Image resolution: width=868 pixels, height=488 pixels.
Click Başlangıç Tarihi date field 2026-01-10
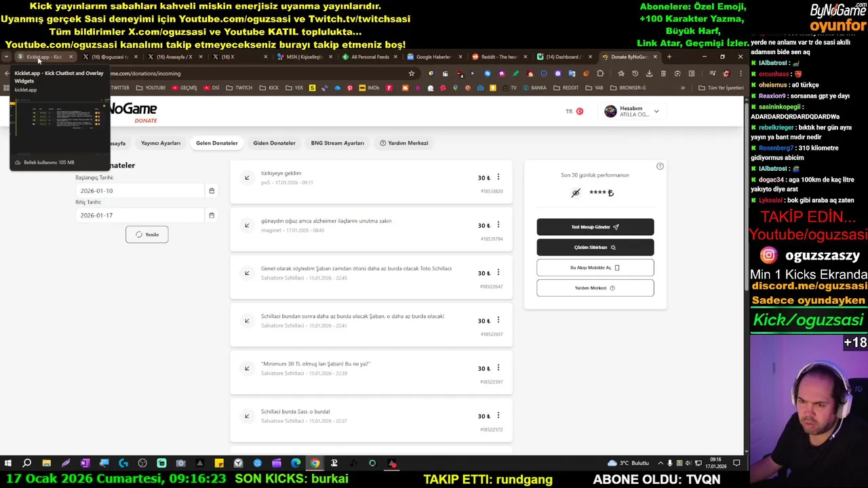[x=140, y=190]
